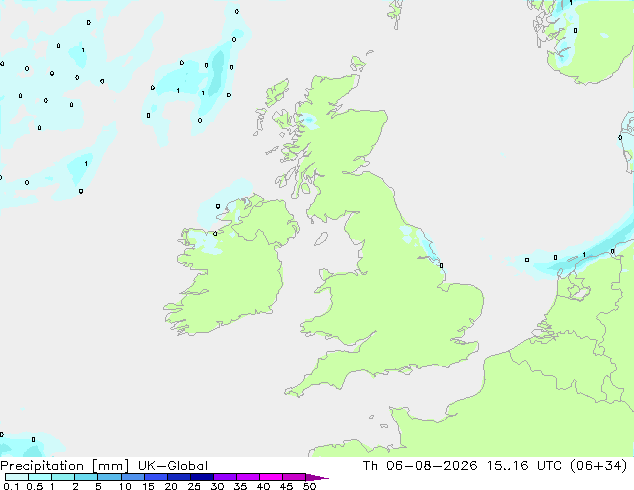Click the '20' legend scale label
Image resolution: width=634 pixels, height=490 pixels.
tap(171, 486)
